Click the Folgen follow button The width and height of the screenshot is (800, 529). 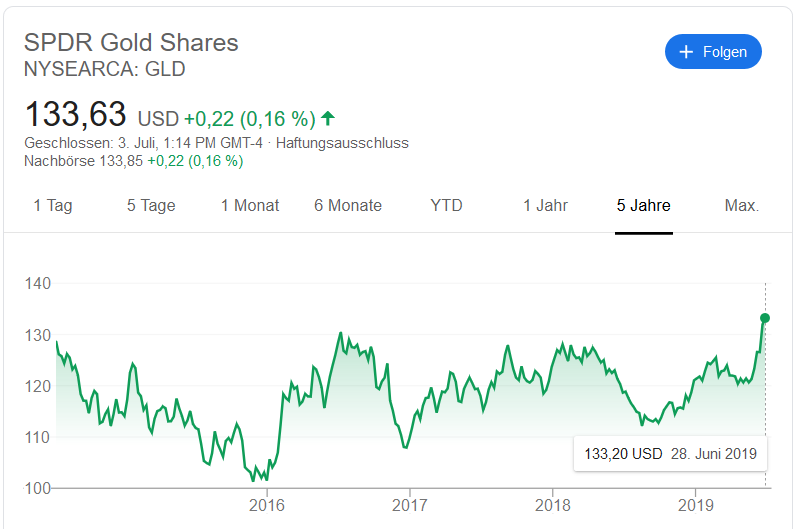coord(713,52)
